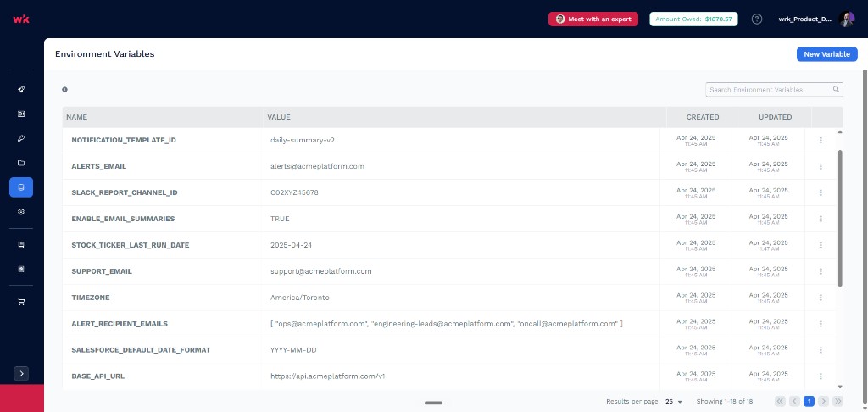This screenshot has height=412, width=868.
Task: Go to next page of results
Action: [823, 402]
